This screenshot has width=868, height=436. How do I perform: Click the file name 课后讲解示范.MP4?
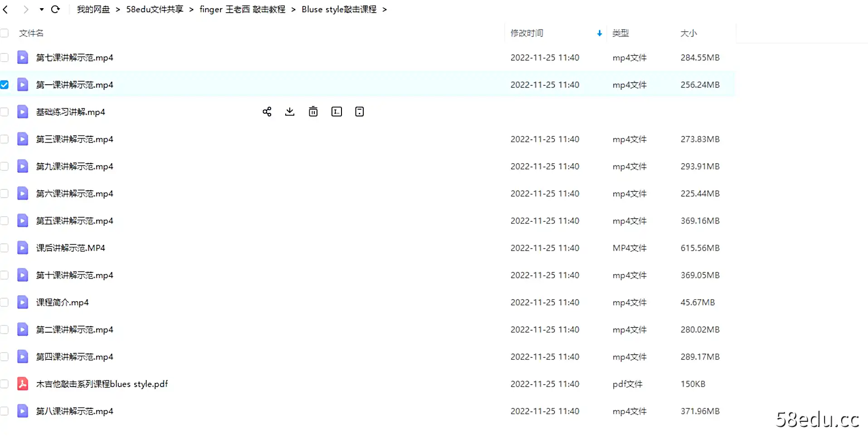tap(71, 248)
